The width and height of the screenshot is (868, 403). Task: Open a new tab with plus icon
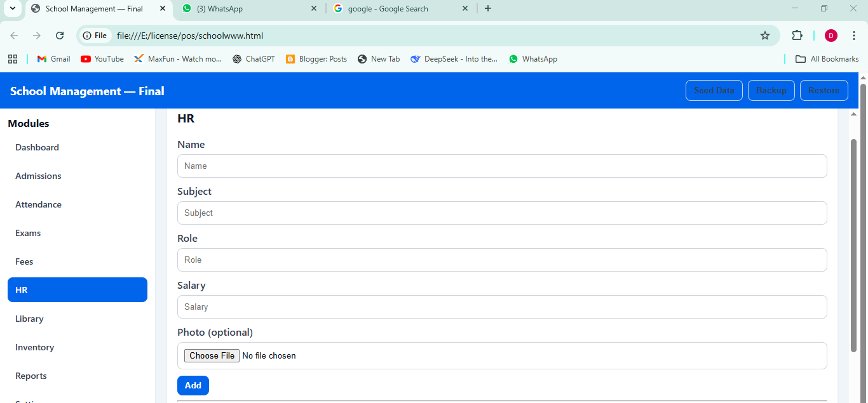(488, 8)
